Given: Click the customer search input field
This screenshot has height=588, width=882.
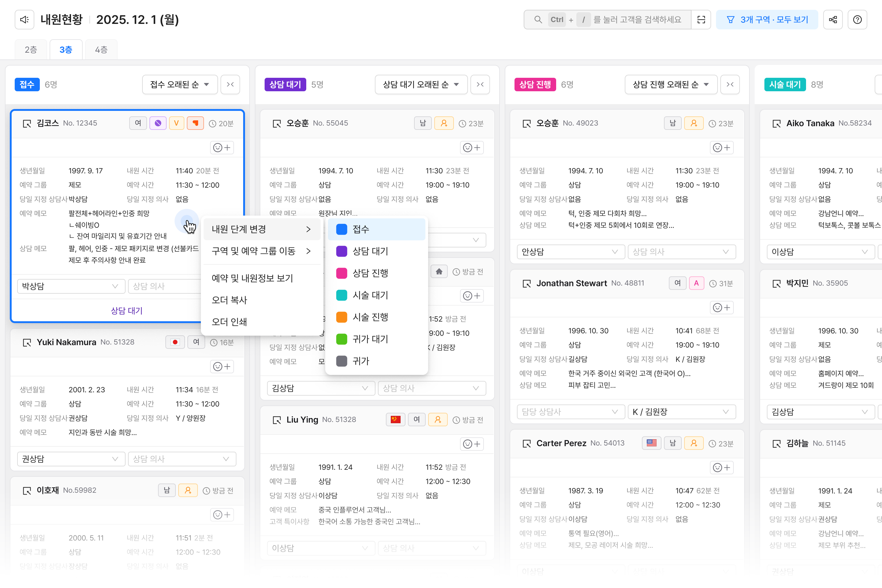Looking at the screenshot, I should 638,20.
